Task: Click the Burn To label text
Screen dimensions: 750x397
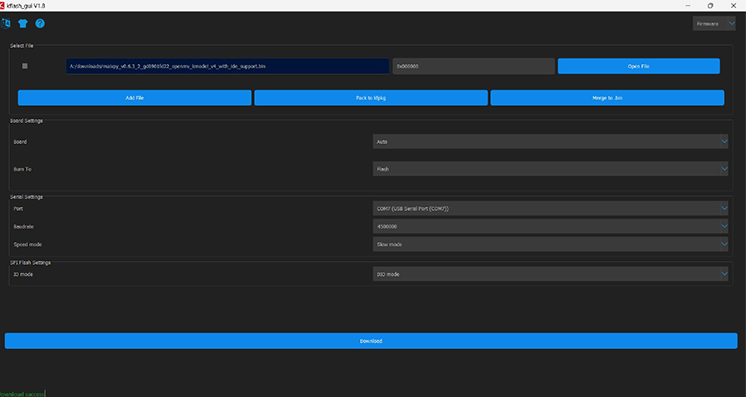Action: (x=22, y=169)
